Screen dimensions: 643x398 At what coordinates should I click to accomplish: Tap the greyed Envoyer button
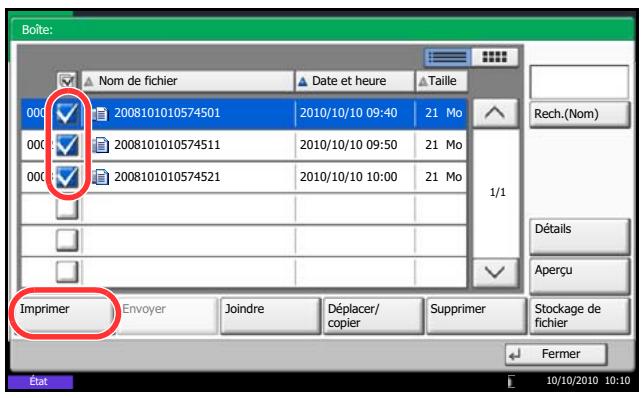(x=166, y=315)
